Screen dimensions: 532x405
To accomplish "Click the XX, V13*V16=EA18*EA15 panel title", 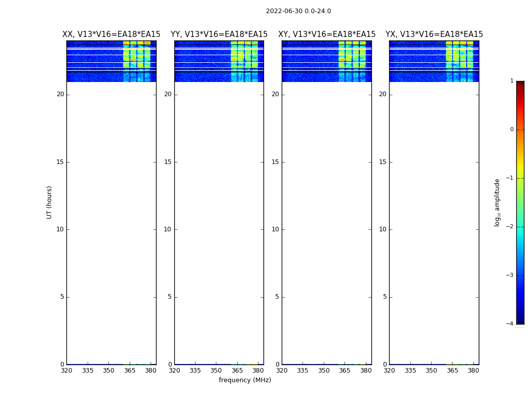I will point(111,34).
